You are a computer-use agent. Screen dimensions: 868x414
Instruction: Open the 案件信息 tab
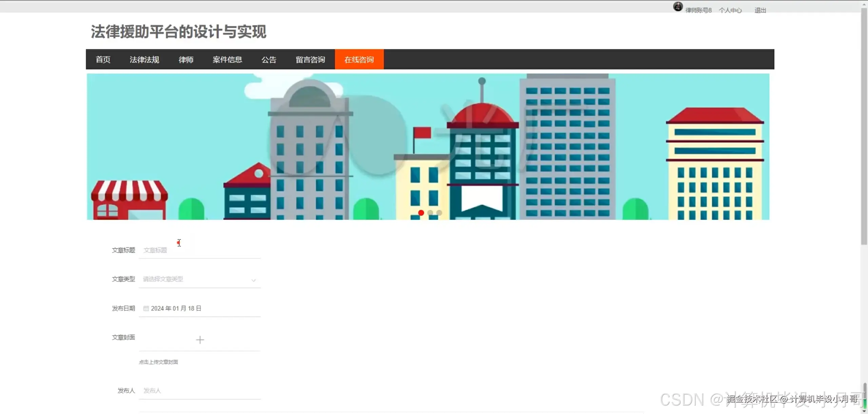pos(227,59)
